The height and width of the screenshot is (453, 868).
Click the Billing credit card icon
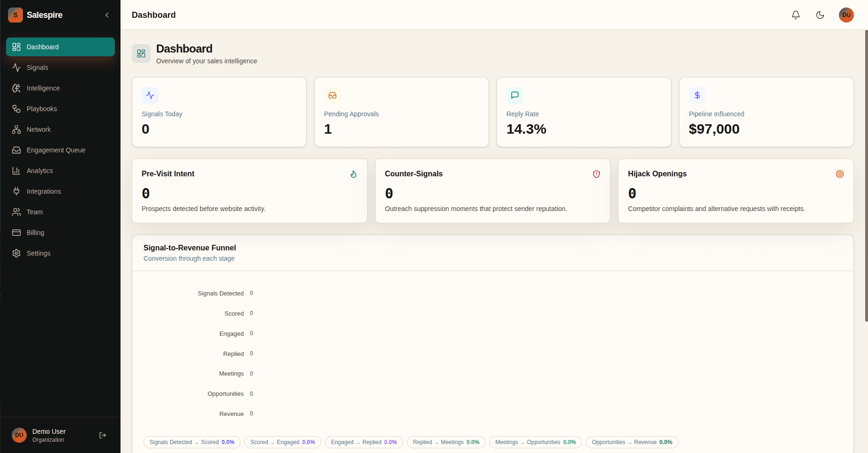click(x=16, y=233)
